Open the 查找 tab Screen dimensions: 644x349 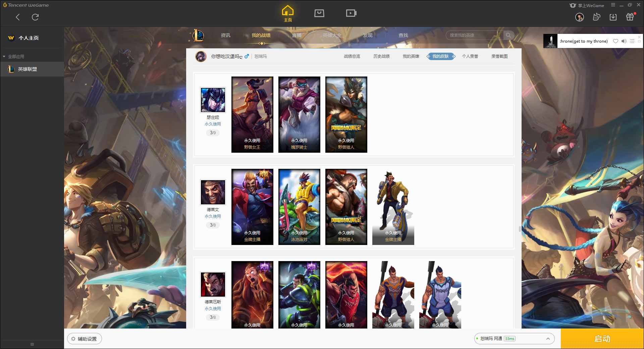tap(403, 35)
